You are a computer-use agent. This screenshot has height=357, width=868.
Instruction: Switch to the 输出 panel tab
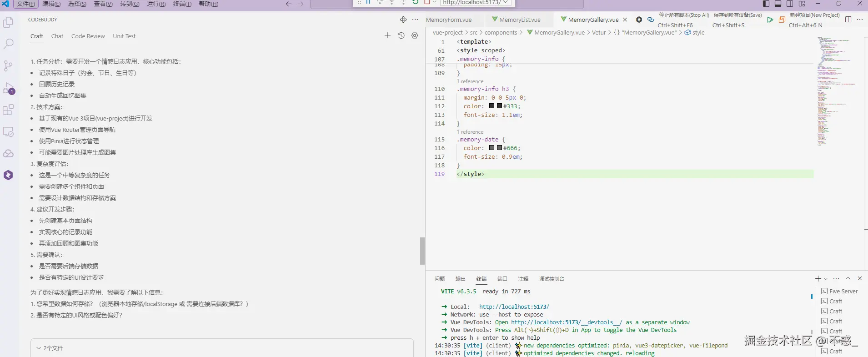[461, 279]
